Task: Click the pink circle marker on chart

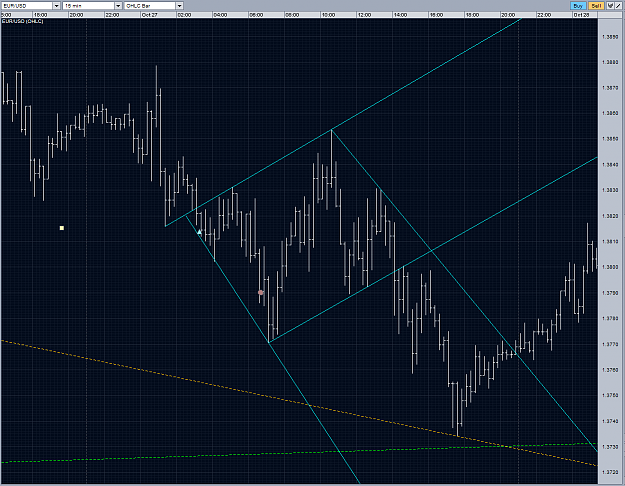Action: pos(261,292)
